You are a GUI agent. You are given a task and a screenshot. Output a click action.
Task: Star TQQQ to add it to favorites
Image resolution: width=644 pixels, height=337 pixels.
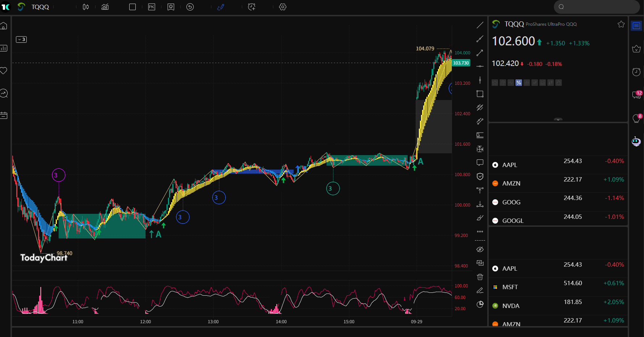(621, 24)
